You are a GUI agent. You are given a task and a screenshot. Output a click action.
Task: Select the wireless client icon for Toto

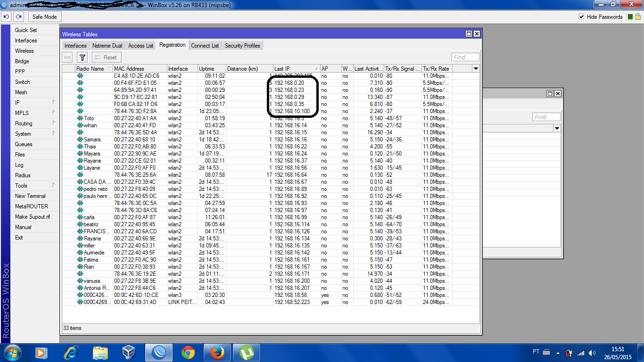click(x=80, y=118)
